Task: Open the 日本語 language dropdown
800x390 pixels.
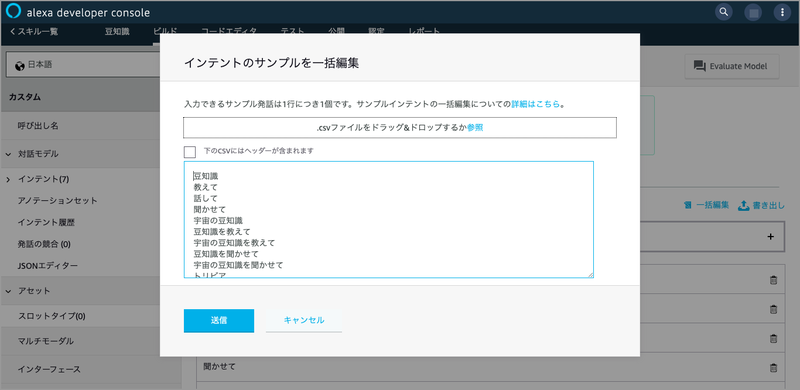Action: tap(84, 65)
